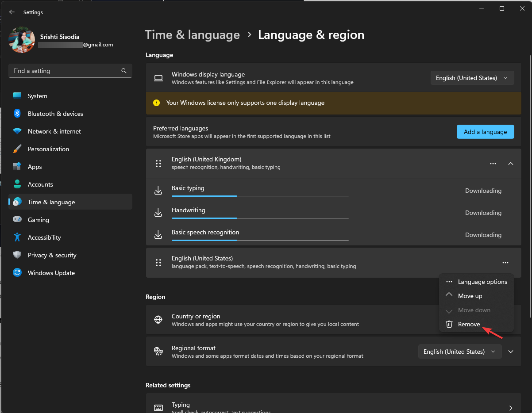
Task: Click the Gaming controller icon
Action: 17,220
